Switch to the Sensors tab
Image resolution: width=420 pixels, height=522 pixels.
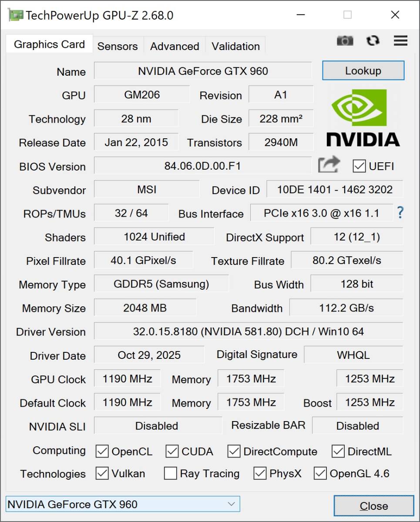click(x=117, y=46)
